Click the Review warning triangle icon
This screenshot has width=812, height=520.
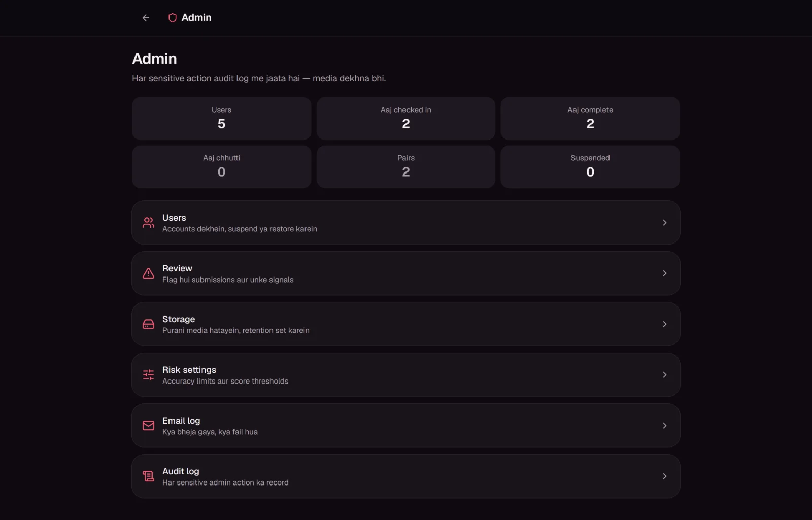148,273
